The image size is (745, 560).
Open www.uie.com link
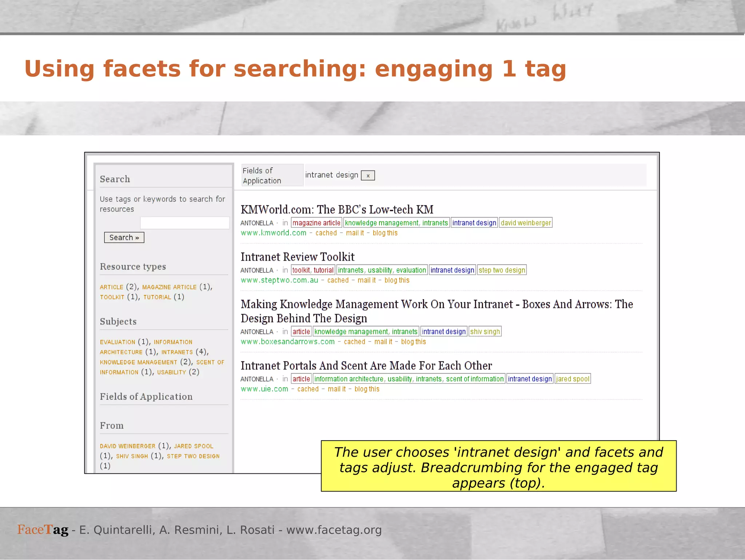point(264,389)
